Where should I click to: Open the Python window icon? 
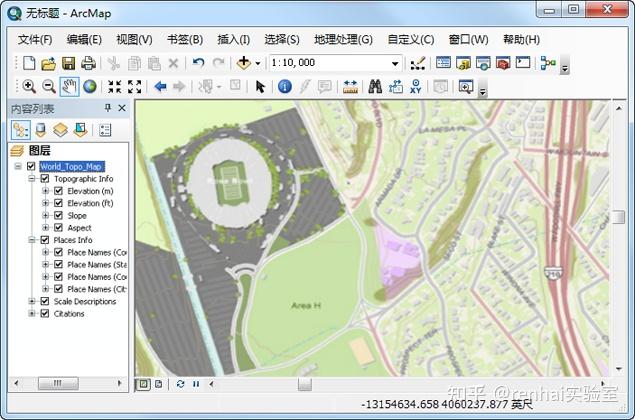(523, 63)
